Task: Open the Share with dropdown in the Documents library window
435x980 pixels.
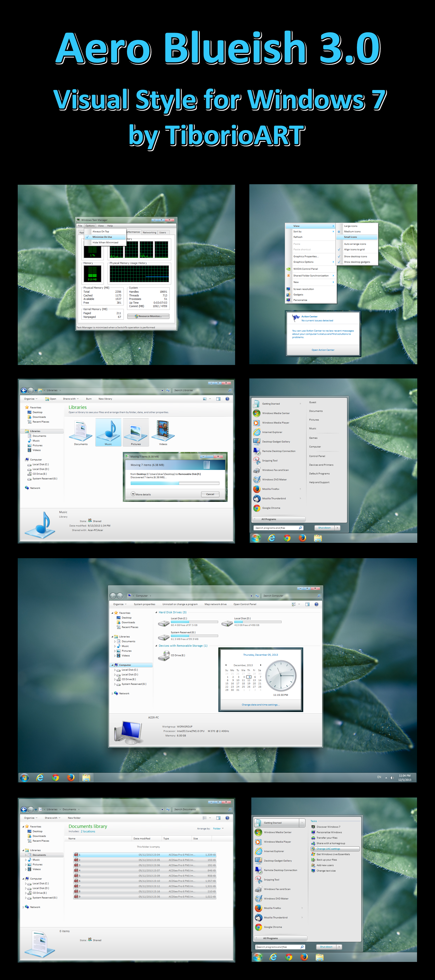Action: coord(53,818)
